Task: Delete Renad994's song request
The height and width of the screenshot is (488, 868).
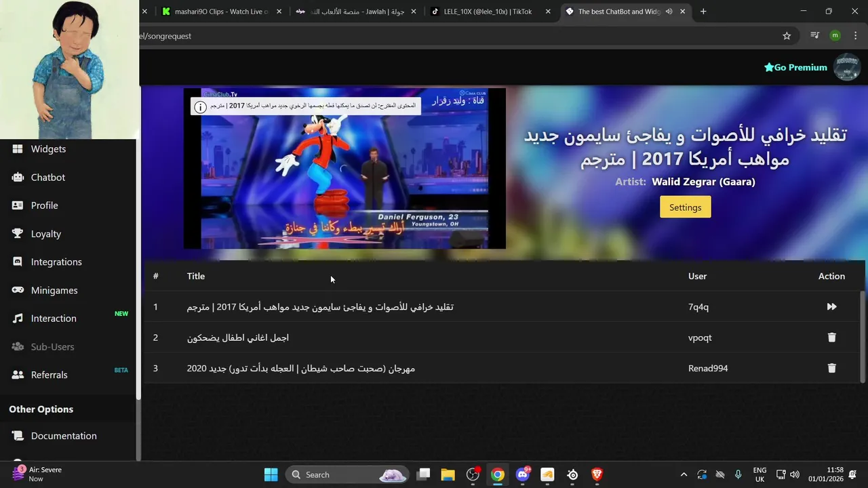Action: point(831,368)
